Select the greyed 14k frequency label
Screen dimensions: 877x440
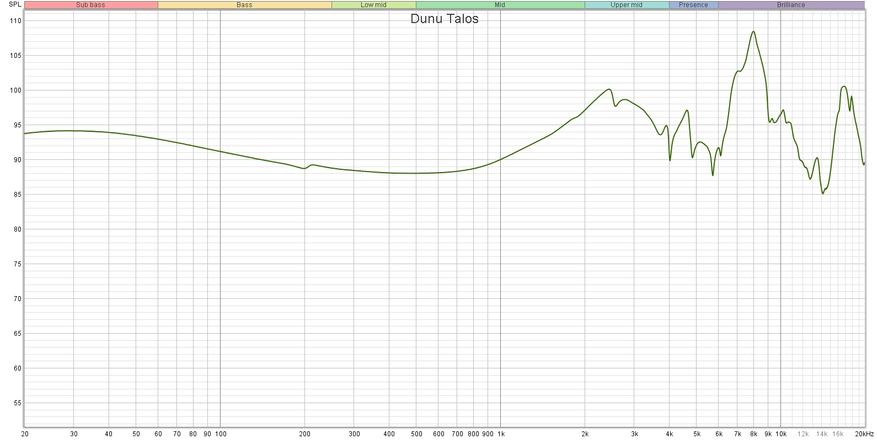pyautogui.click(x=822, y=434)
